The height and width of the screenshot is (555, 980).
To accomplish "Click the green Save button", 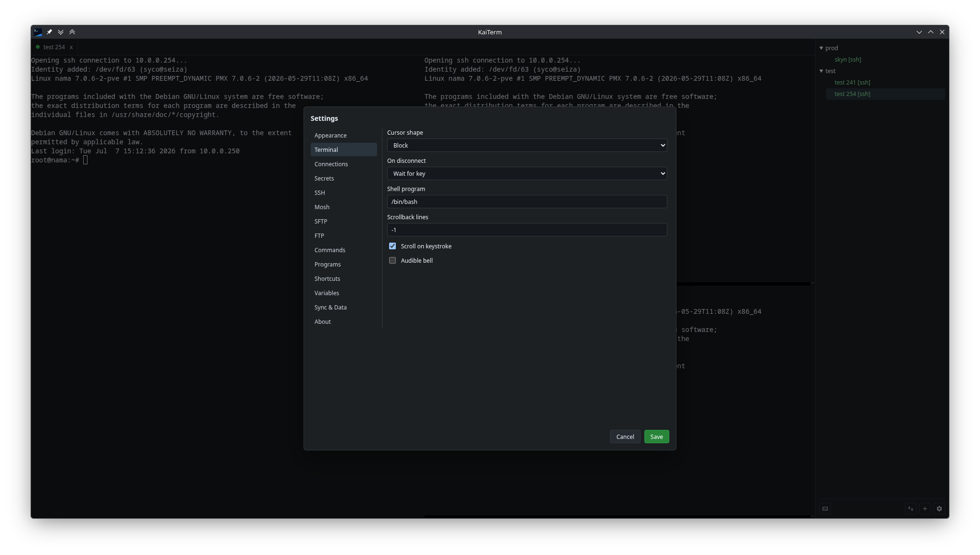I will point(656,437).
